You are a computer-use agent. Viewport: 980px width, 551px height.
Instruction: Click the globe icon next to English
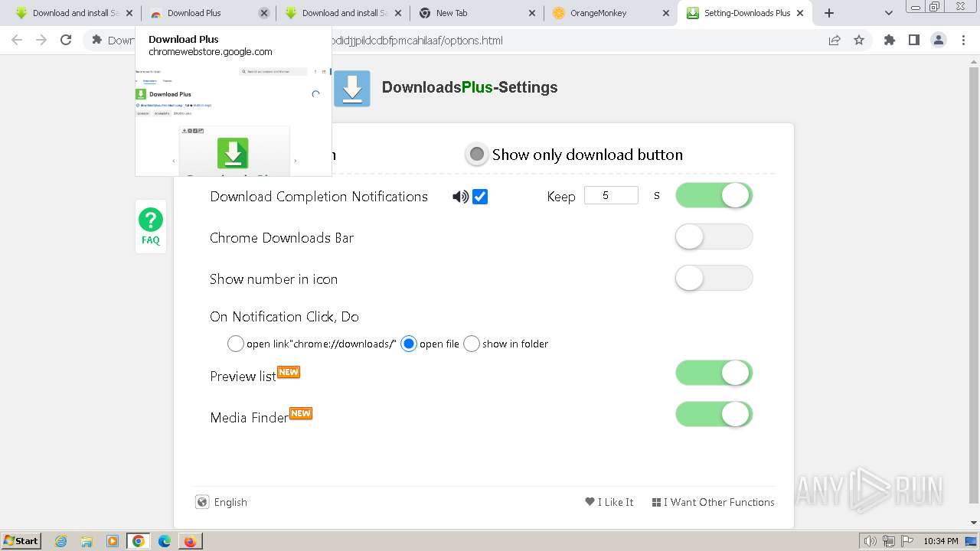(202, 502)
